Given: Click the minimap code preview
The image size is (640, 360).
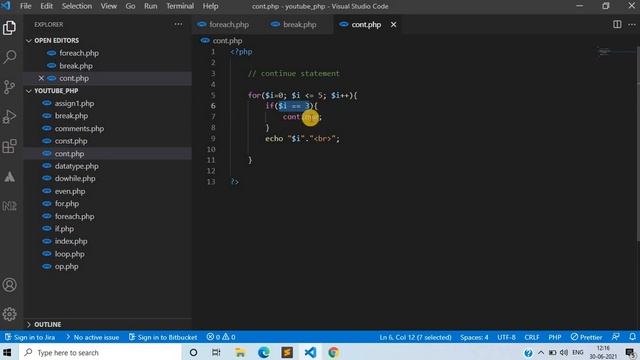Looking at the screenshot, I should pos(605,51).
